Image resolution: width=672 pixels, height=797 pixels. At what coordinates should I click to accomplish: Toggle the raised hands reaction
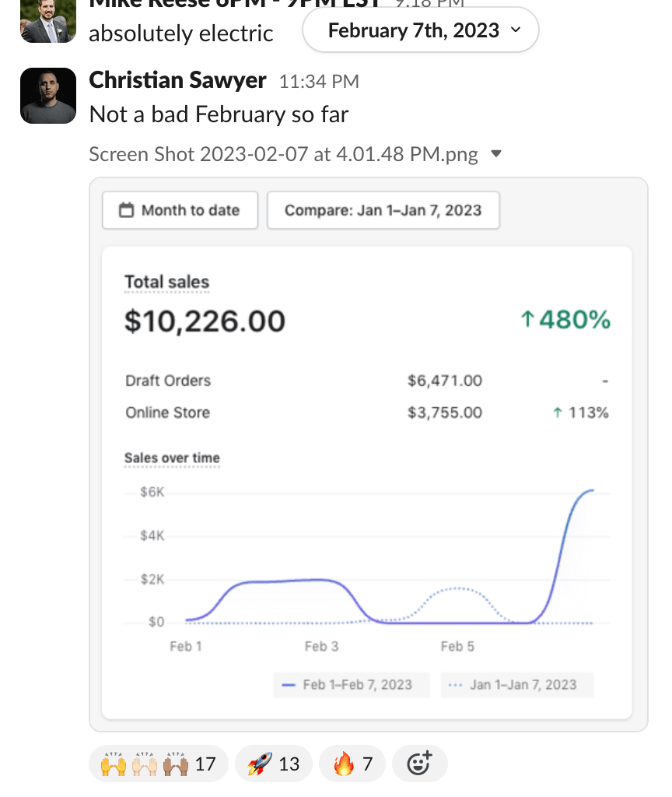(158, 764)
